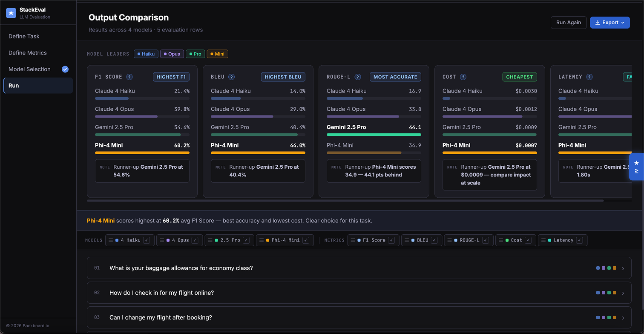Click the reorder handle on Latency metric chip
The image size is (644, 334).
point(544,240)
